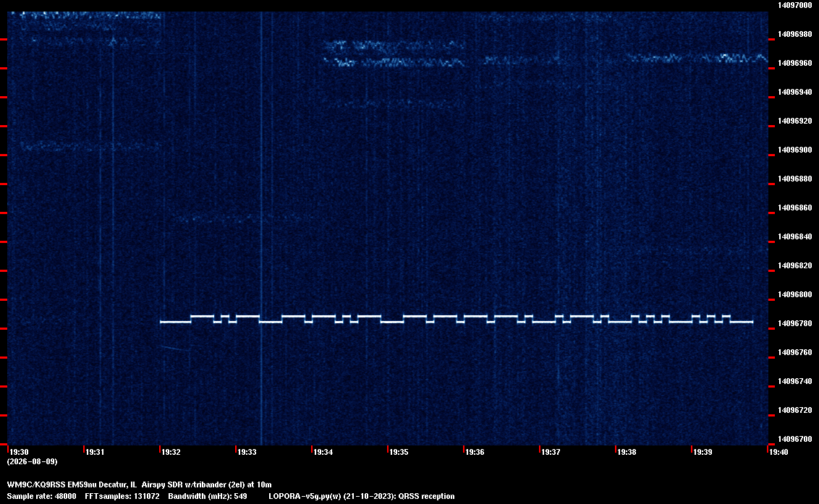Click frequency label 14096980
The image size is (819, 504).
coord(795,34)
